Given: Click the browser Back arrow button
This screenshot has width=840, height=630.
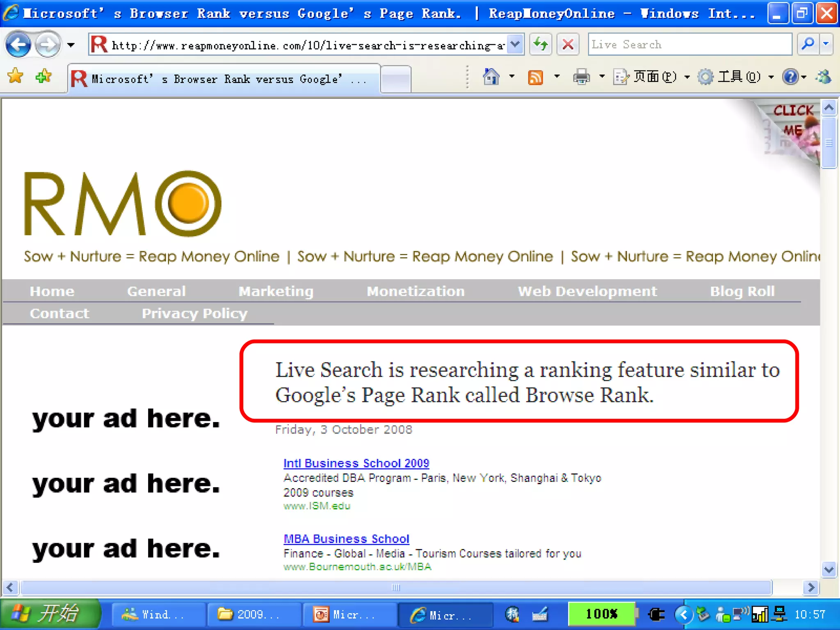Looking at the screenshot, I should (x=18, y=44).
